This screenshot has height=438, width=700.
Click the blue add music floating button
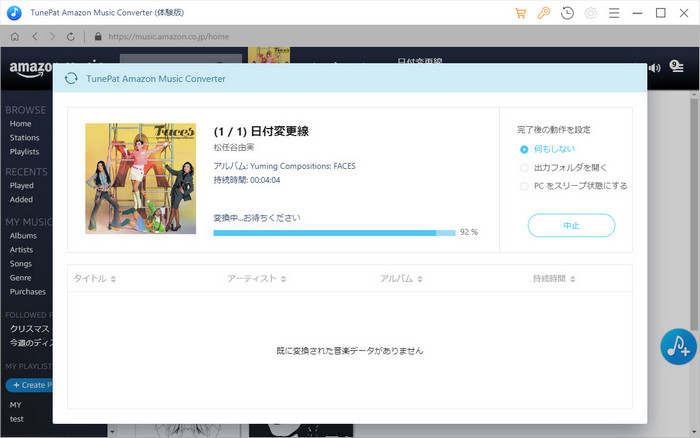click(678, 347)
